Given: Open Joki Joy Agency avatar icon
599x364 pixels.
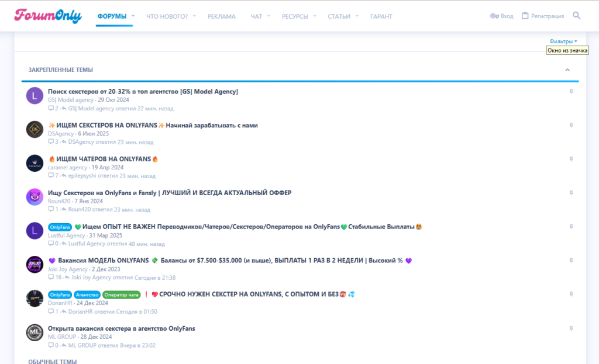Looking at the screenshot, I should tap(35, 265).
